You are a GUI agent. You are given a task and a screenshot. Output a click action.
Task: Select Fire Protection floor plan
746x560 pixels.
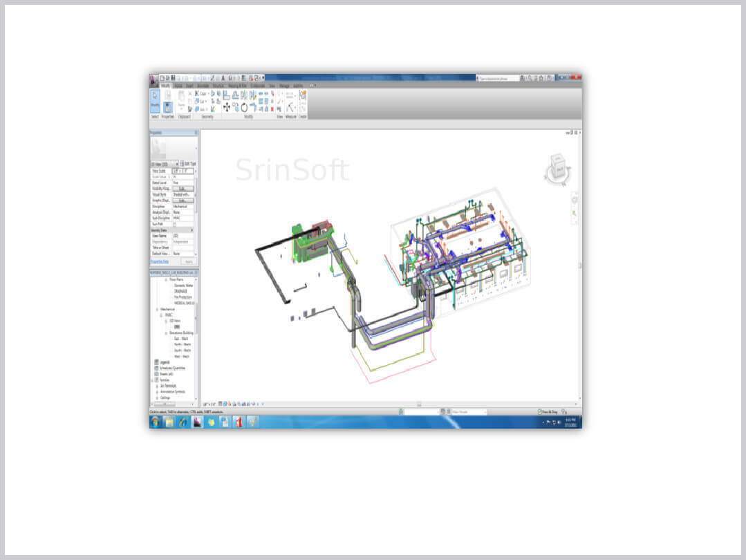[x=183, y=297]
